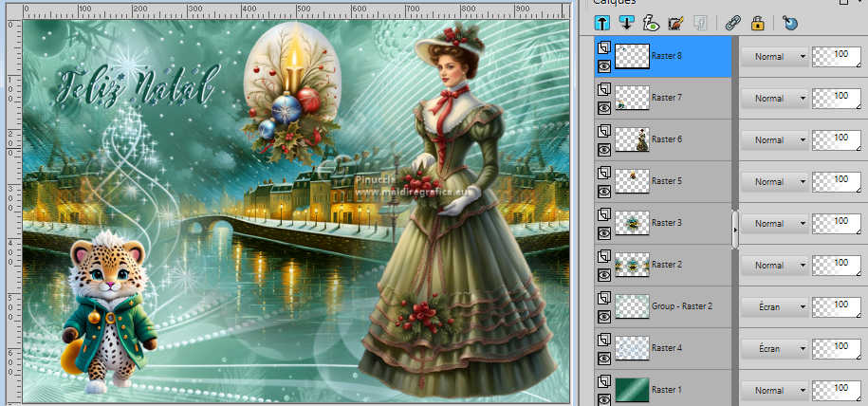The width and height of the screenshot is (868, 406).
Task: Click the layer type icon of Raster 5
Action: point(604,174)
